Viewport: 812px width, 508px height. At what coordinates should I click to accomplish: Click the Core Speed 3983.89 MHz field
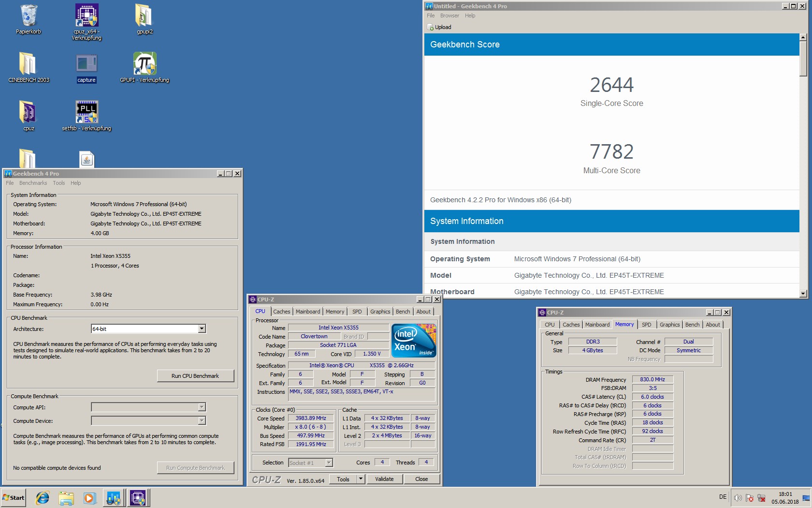tap(311, 418)
